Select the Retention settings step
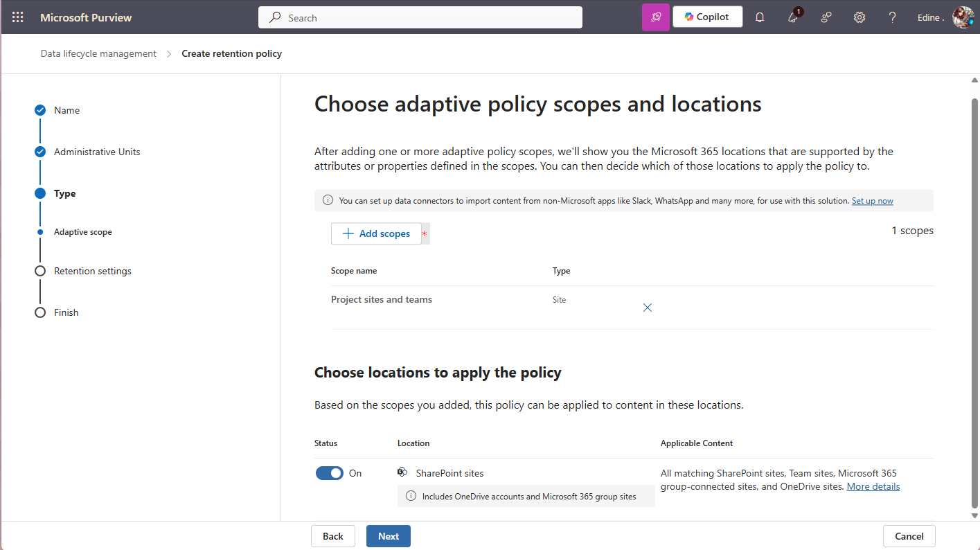 [x=92, y=271]
